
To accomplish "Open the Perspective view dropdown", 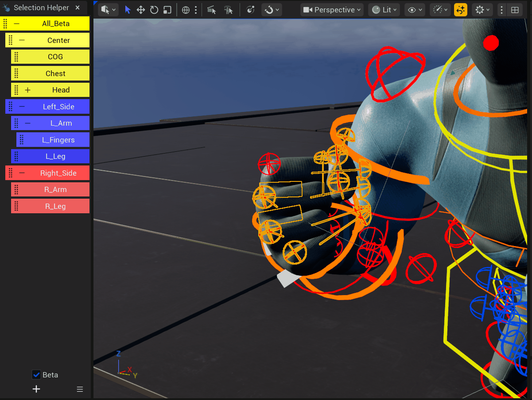I will point(332,10).
